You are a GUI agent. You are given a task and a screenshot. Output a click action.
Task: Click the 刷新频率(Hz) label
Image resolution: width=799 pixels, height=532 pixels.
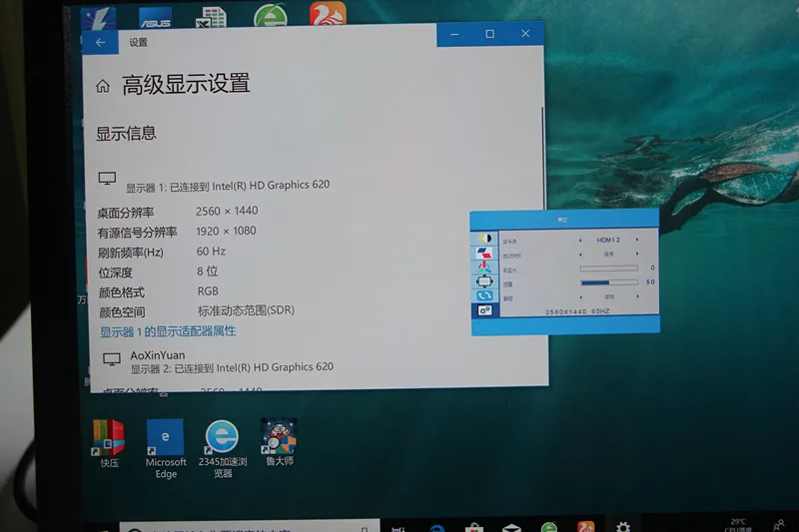(131, 253)
